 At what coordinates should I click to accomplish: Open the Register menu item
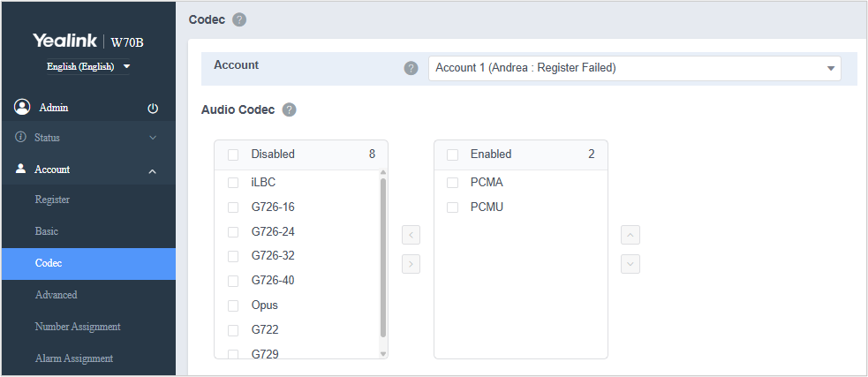(x=52, y=200)
